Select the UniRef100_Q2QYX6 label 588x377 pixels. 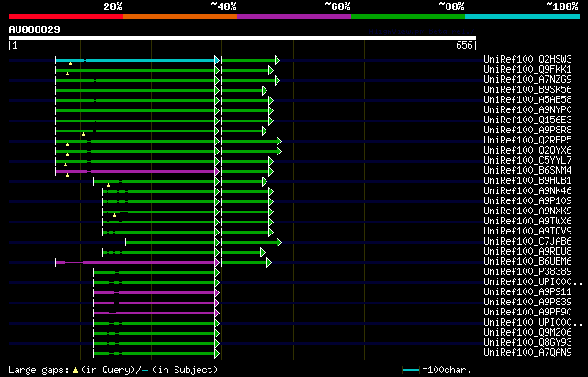point(527,151)
